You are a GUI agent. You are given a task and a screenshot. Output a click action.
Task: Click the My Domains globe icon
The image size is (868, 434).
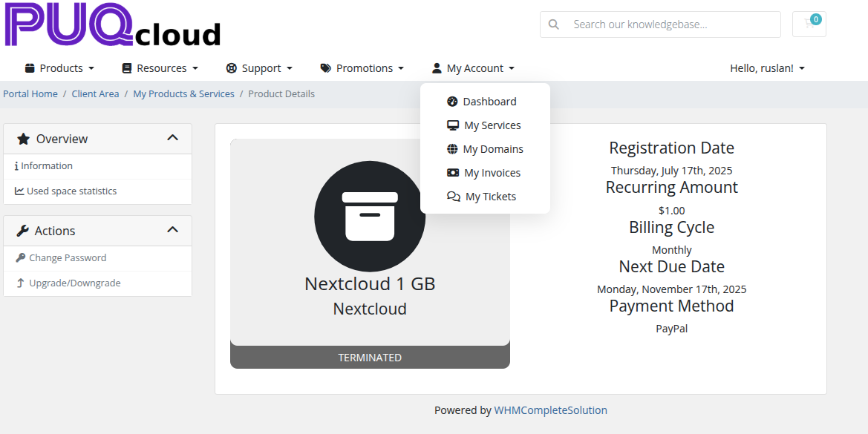point(452,149)
